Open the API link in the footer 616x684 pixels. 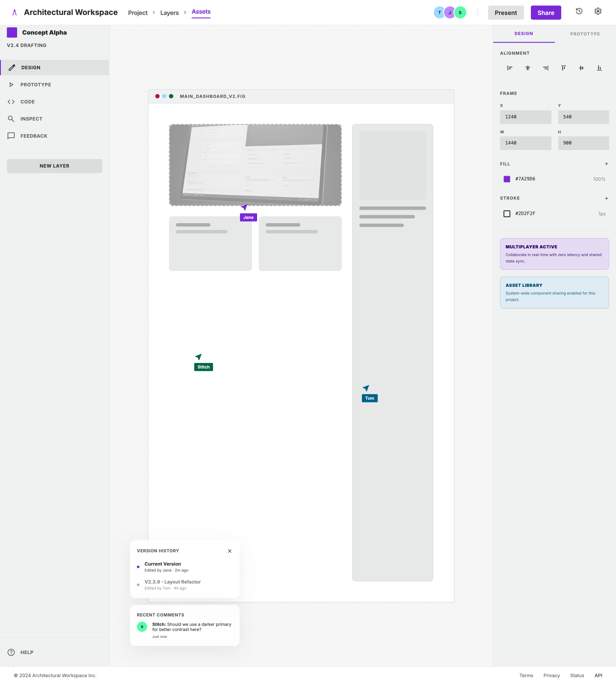pos(598,675)
